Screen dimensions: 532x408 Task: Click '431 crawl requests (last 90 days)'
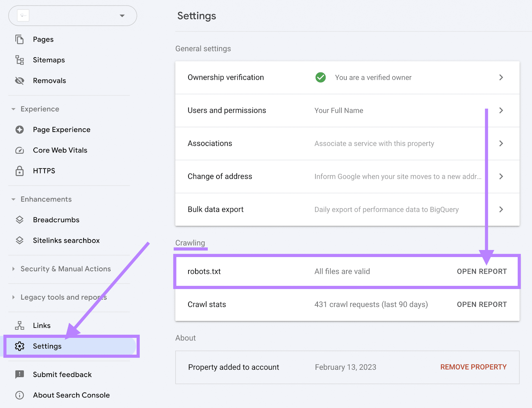click(371, 304)
